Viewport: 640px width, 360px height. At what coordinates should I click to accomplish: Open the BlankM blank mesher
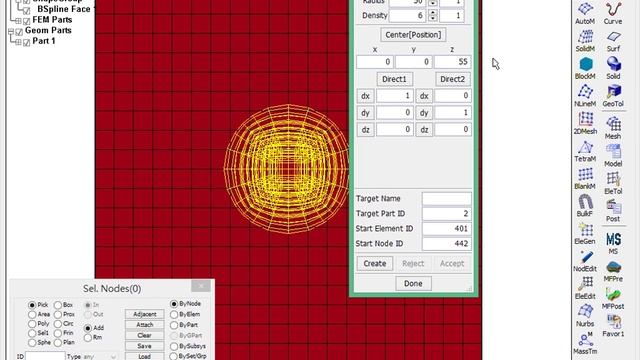[585, 179]
